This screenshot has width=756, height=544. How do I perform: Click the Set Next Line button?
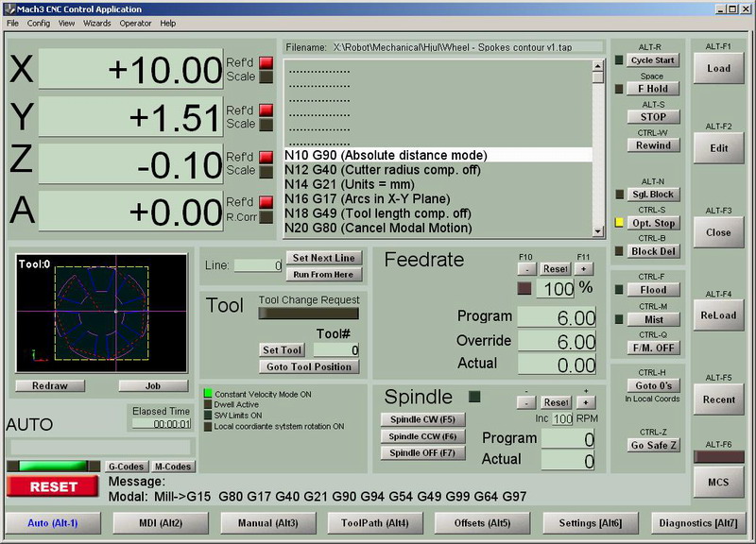pyautogui.click(x=323, y=258)
